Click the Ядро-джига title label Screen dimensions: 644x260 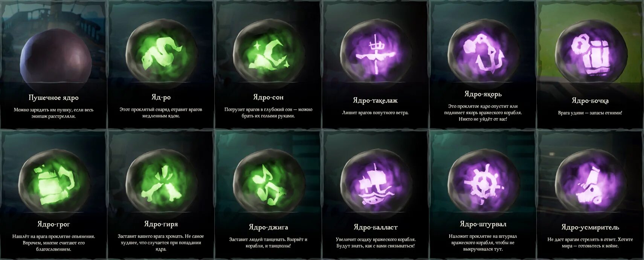click(268, 227)
